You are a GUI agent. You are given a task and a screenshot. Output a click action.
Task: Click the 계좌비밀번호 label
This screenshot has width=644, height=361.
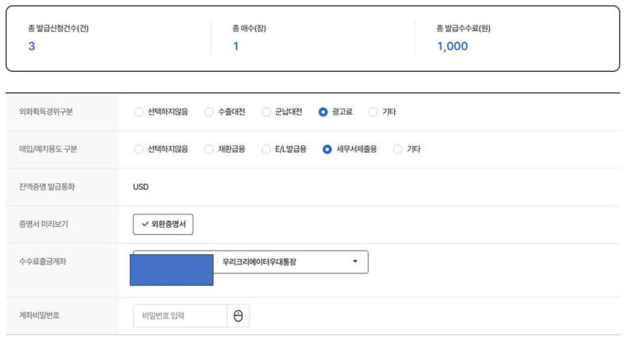(40, 316)
